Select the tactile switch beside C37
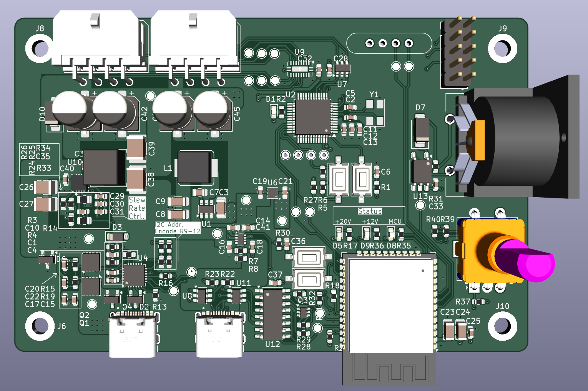Screen dimensions: 588x391 point(309,279)
